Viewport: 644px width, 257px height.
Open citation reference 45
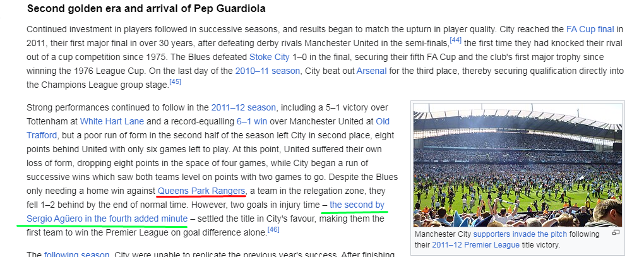point(176,82)
